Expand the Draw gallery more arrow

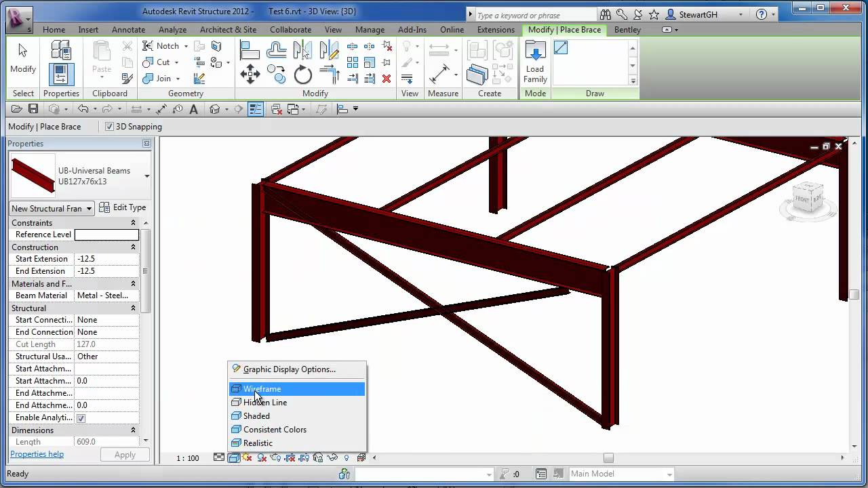coord(633,81)
